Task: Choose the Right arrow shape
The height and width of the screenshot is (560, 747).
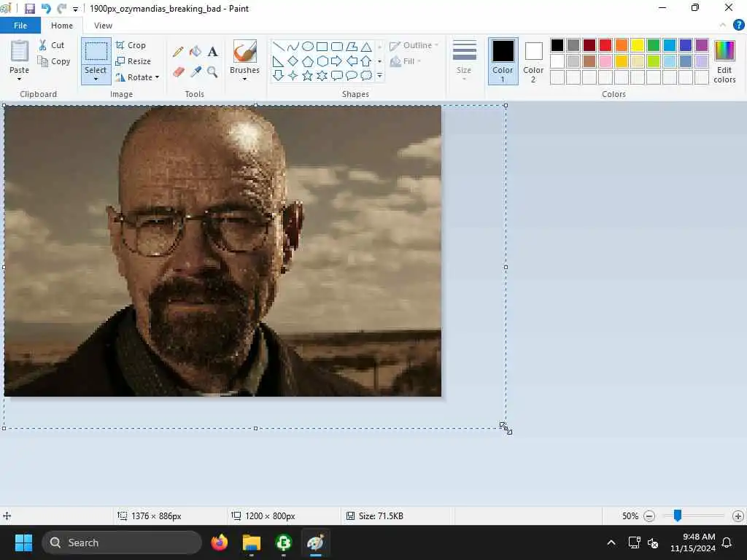Action: click(x=337, y=61)
